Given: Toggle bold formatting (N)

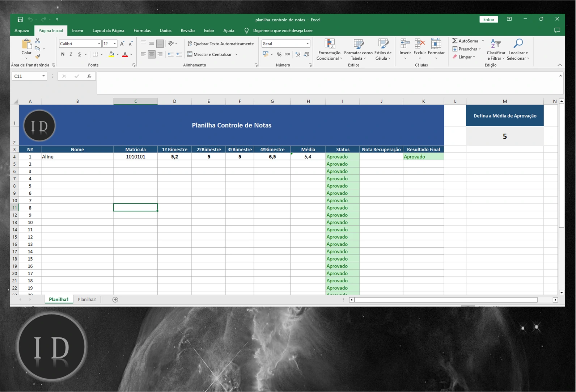Looking at the screenshot, I should pos(63,54).
